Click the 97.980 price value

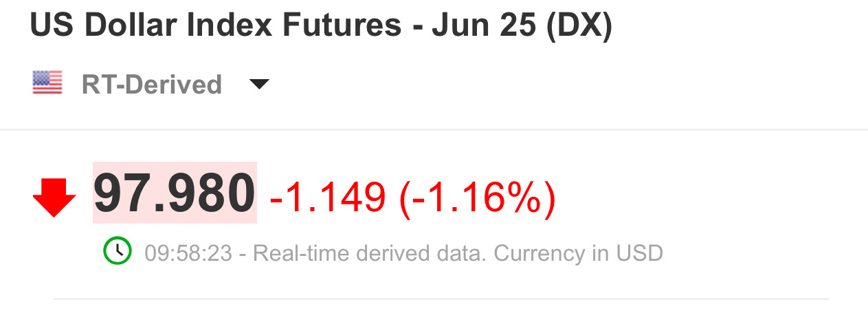click(175, 193)
